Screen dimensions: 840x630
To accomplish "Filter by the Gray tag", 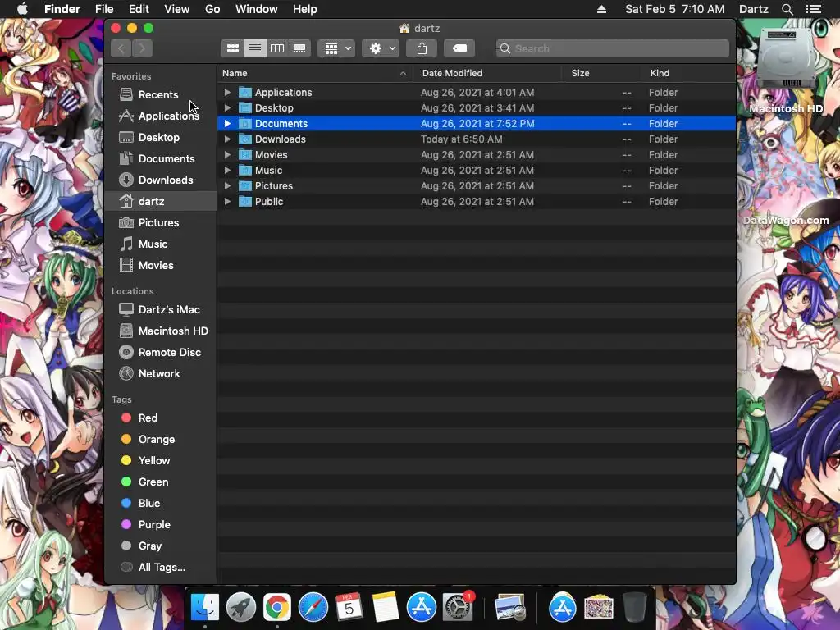I will click(x=160, y=546).
